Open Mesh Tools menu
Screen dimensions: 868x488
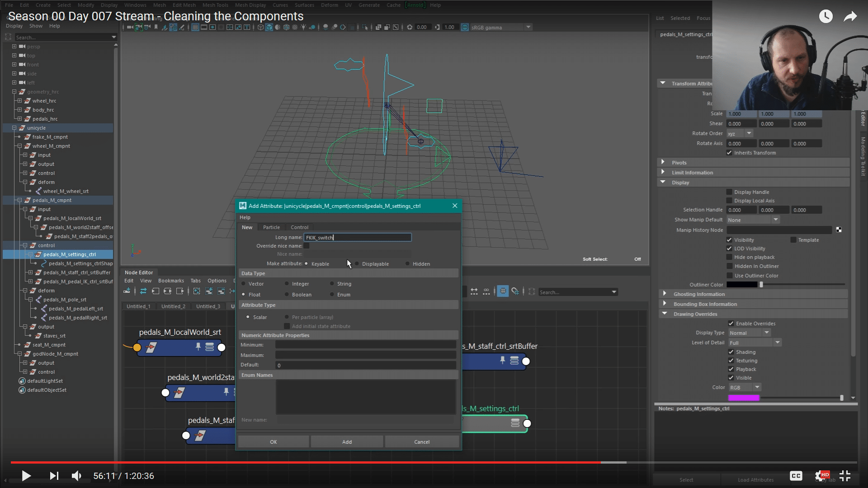click(x=215, y=5)
